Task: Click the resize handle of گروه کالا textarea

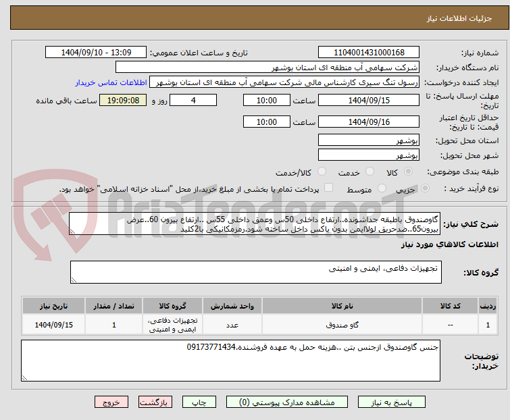Action: tap(74, 280)
